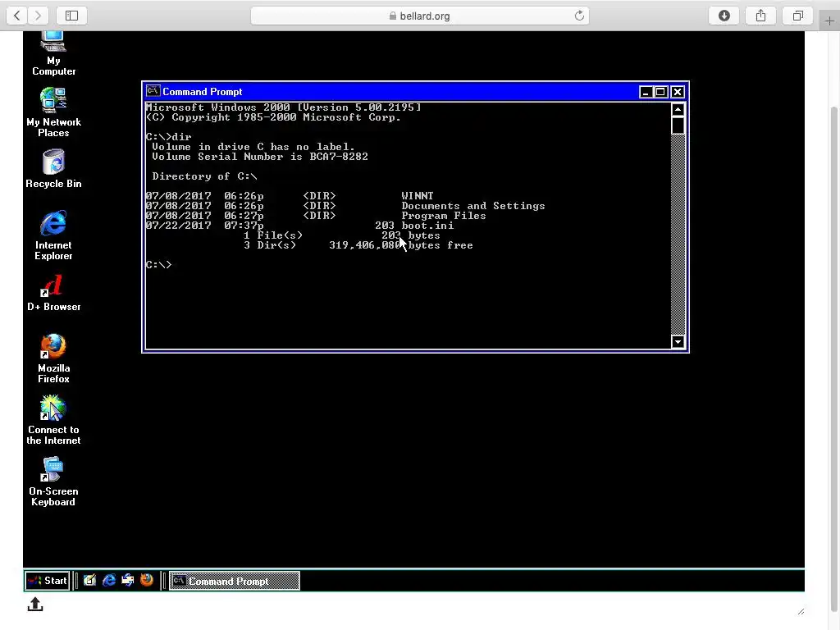Viewport: 840px width, 630px height.
Task: Select the Recycle Bin icon
Action: pos(53,169)
